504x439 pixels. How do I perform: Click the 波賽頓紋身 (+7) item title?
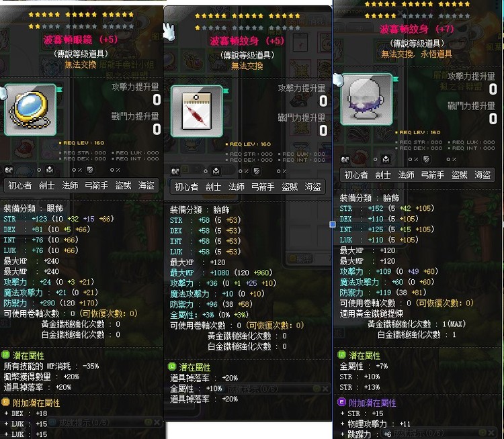[417, 30]
